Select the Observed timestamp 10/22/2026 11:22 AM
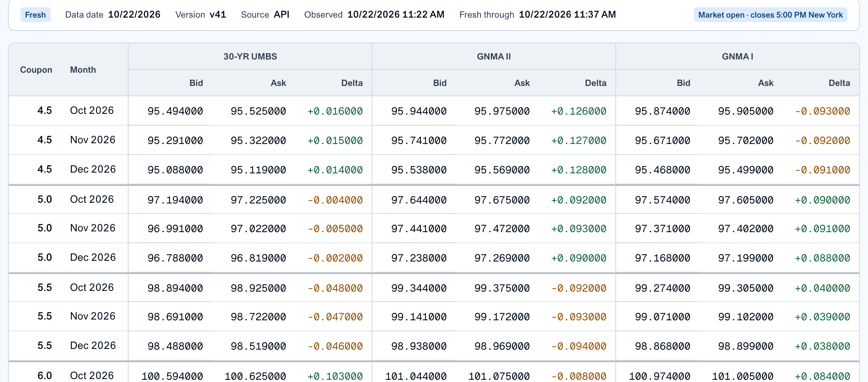868x382 pixels. click(x=396, y=15)
